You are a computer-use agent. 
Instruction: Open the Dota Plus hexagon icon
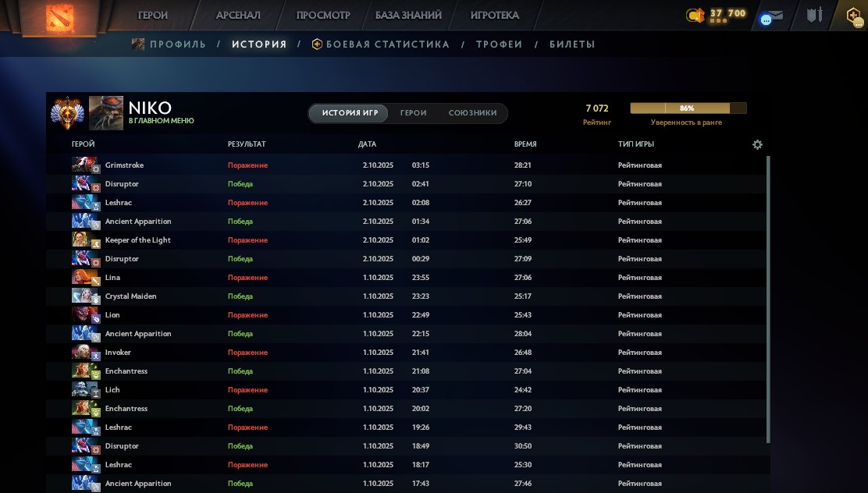[x=854, y=15]
